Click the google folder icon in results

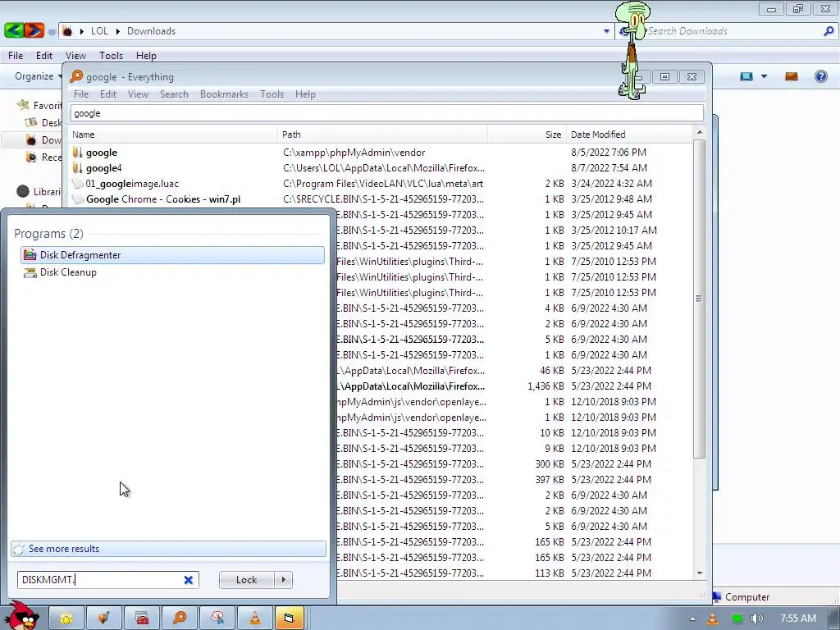pos(78,152)
